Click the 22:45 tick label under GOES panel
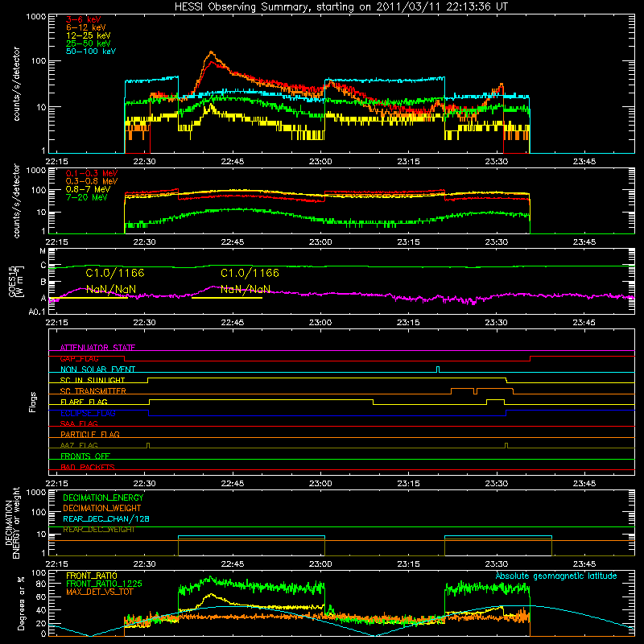 coord(233,323)
